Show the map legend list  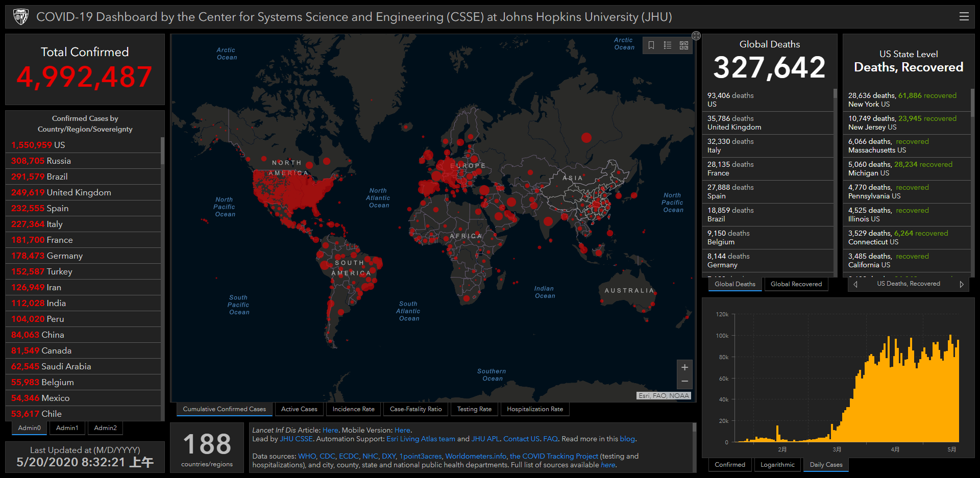tap(668, 45)
